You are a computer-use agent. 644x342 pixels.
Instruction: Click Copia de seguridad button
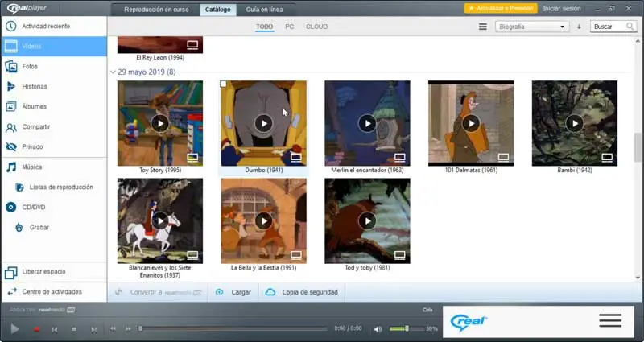(x=302, y=292)
